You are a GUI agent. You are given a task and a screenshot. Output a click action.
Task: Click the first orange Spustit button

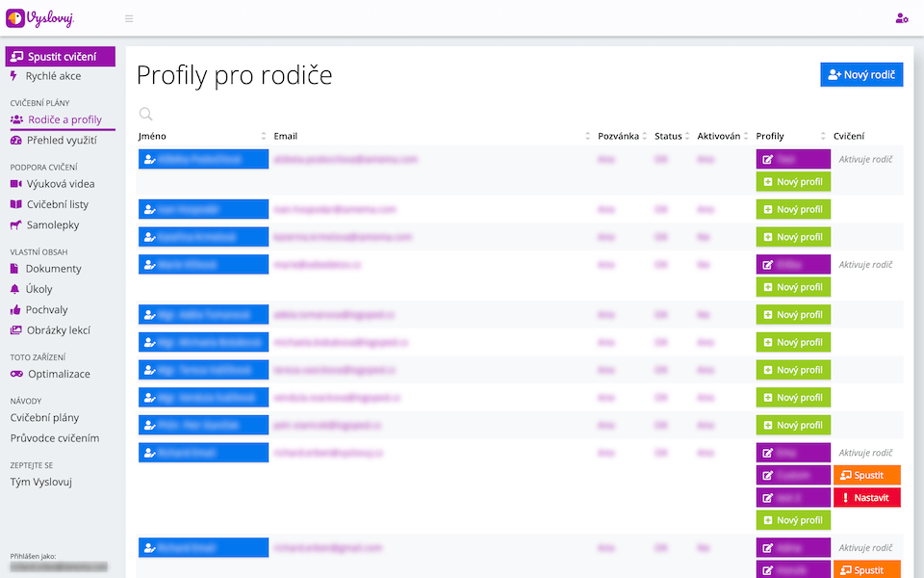tap(867, 475)
